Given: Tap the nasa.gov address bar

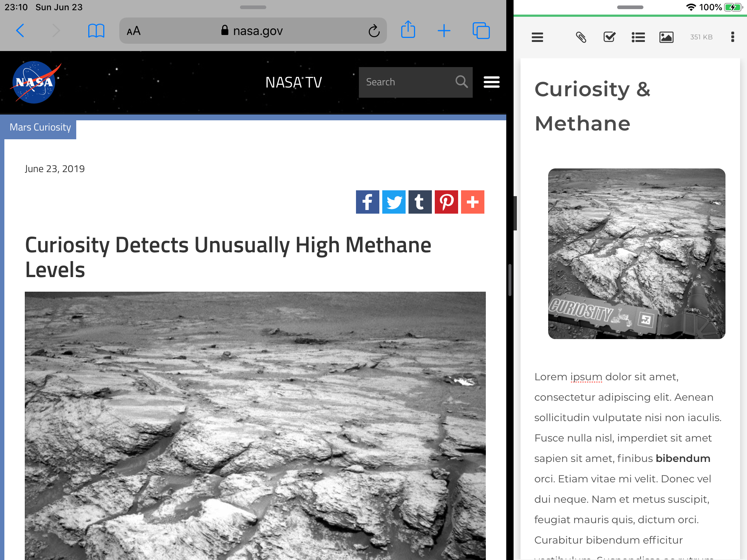Looking at the screenshot, I should [253, 31].
